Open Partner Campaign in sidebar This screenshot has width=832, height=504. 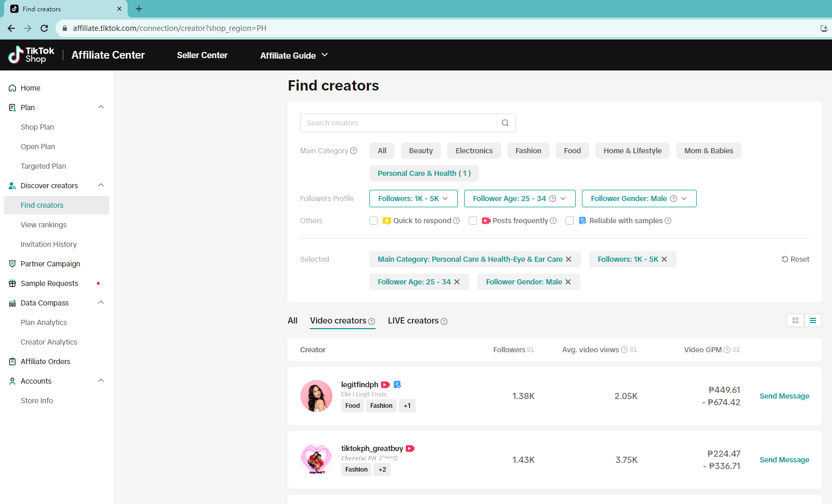pos(50,264)
